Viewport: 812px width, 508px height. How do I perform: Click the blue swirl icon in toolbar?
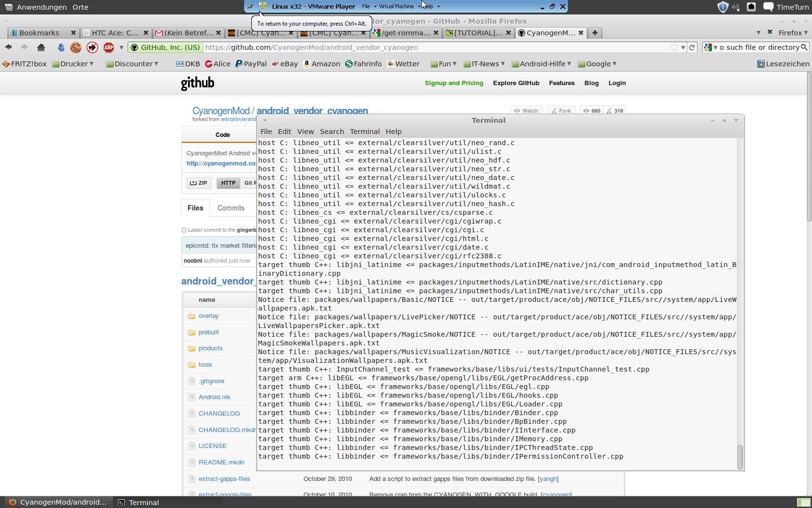pyautogui.click(x=61, y=47)
